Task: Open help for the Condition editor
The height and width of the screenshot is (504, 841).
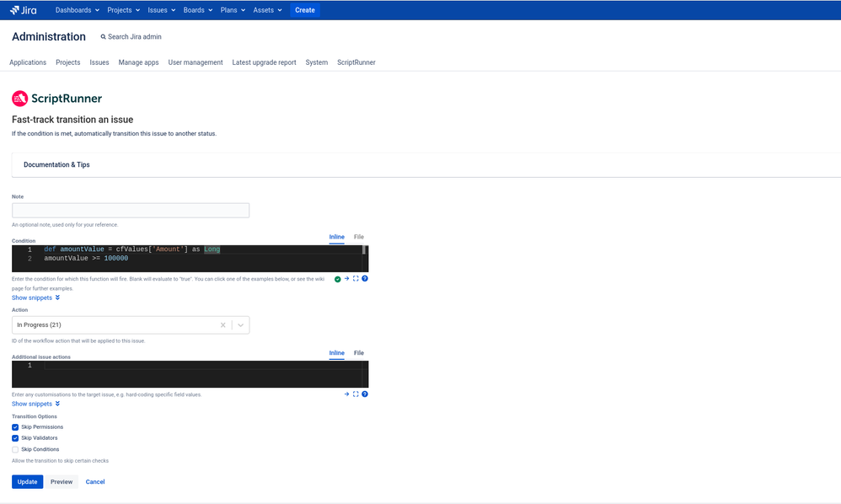Action: pos(365,279)
